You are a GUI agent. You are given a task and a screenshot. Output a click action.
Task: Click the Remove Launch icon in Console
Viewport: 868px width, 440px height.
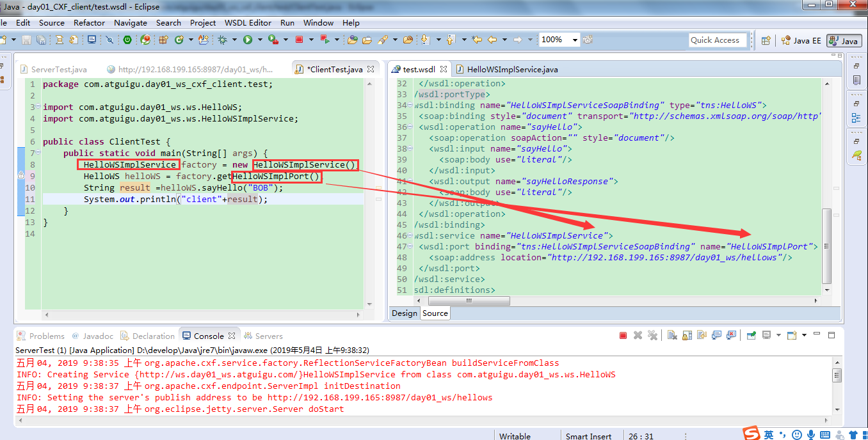tap(638, 335)
